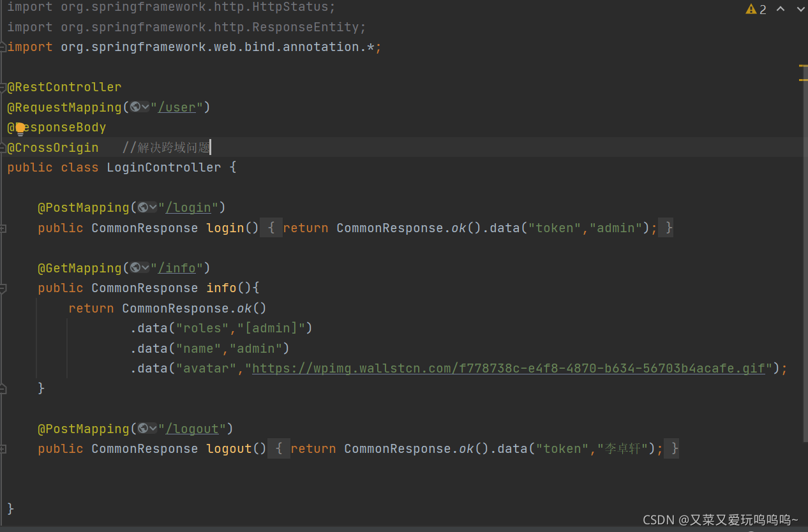Collapse the imports block using its gutter fold marker
The width and height of the screenshot is (808, 532).
click(3, 47)
